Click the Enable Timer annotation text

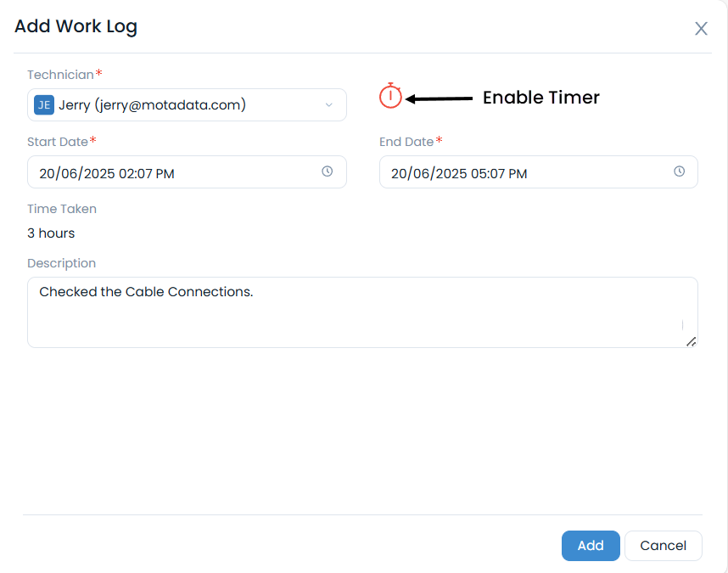[540, 98]
